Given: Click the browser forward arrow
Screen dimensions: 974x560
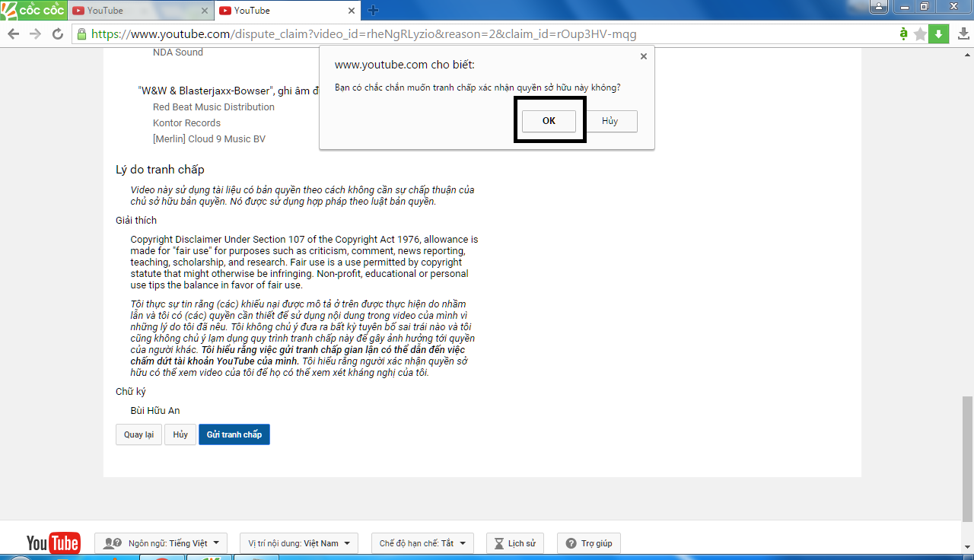Looking at the screenshot, I should (35, 34).
